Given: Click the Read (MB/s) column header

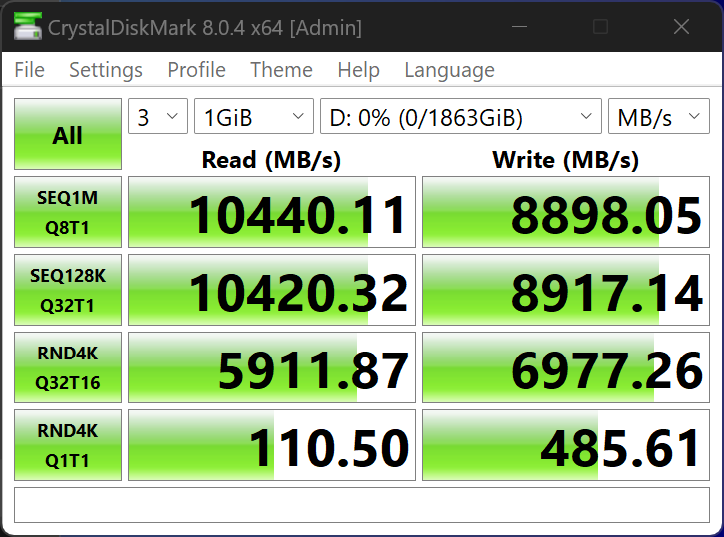Looking at the screenshot, I should point(272,160).
